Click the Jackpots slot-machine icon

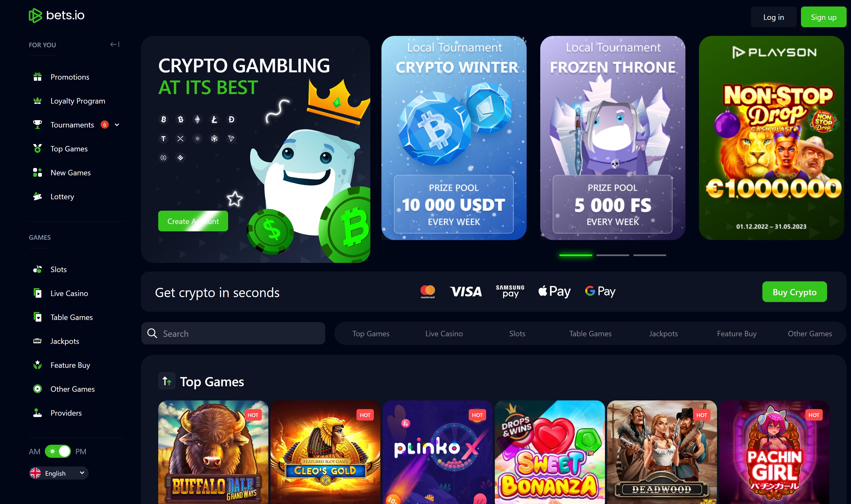point(37,341)
